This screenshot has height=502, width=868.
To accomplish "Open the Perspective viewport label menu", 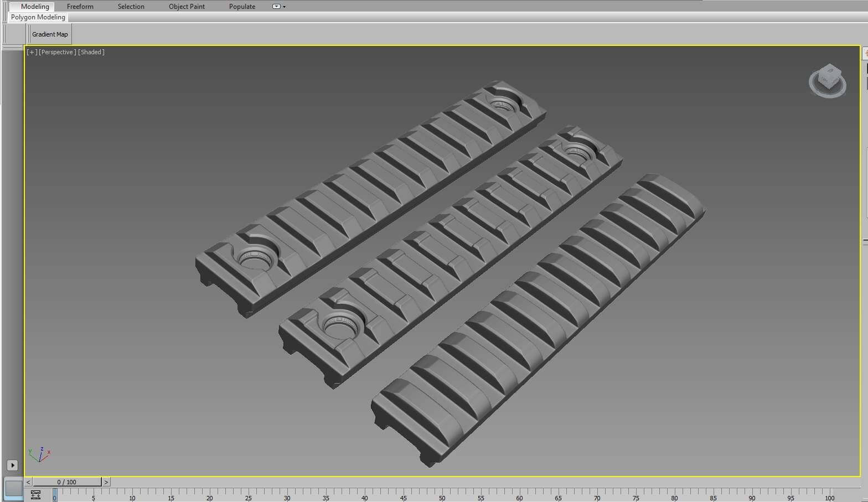I will coord(58,52).
